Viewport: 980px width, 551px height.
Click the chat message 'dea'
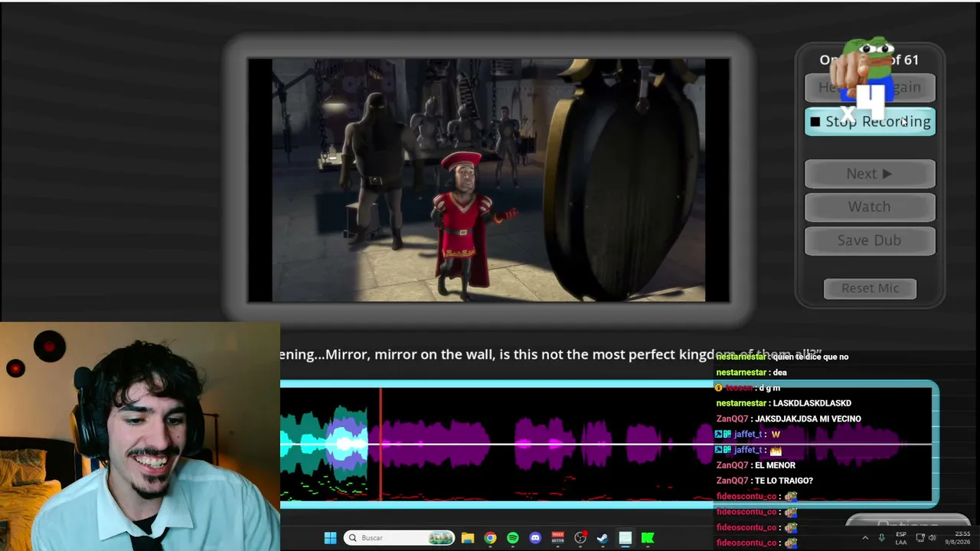(780, 373)
